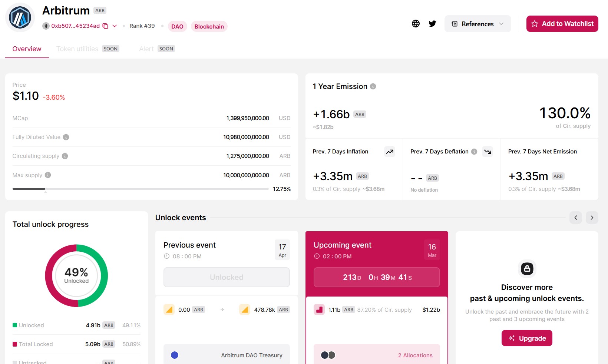
Task: Click the Prev. 7 Days Deflation info icon
Action: 474,152
